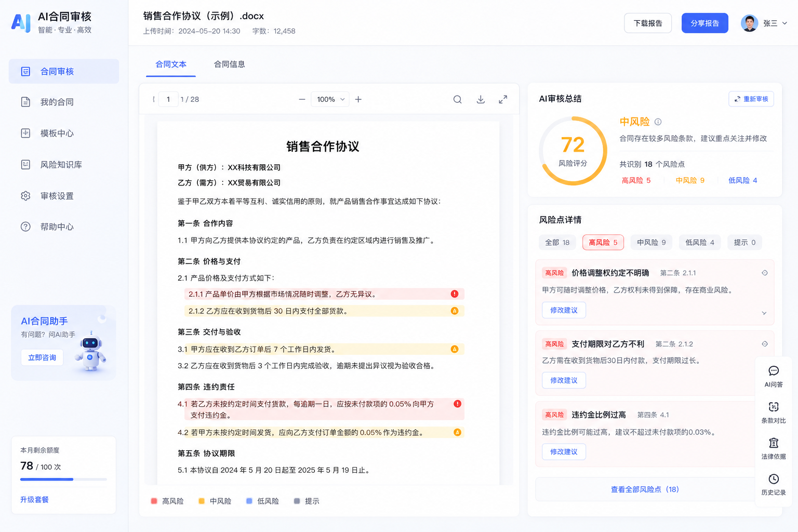Select the 中风险 9 filter chip
The width and height of the screenshot is (798, 532).
[651, 243]
